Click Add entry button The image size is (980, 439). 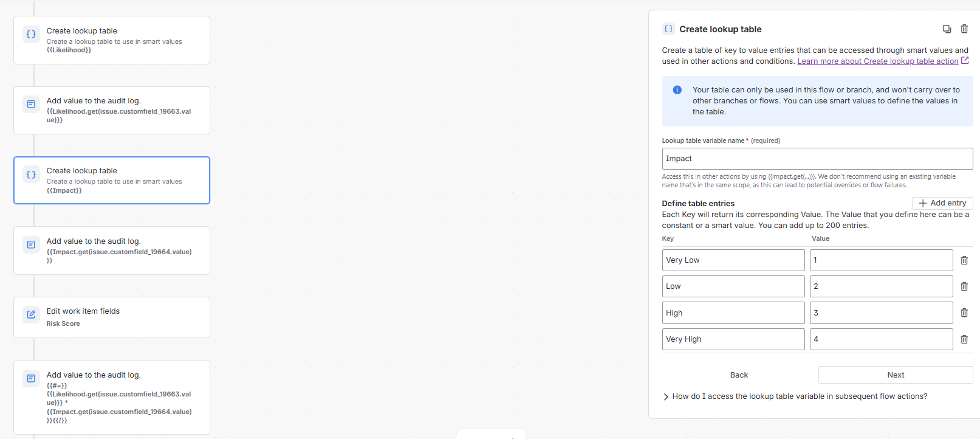pyautogui.click(x=942, y=203)
